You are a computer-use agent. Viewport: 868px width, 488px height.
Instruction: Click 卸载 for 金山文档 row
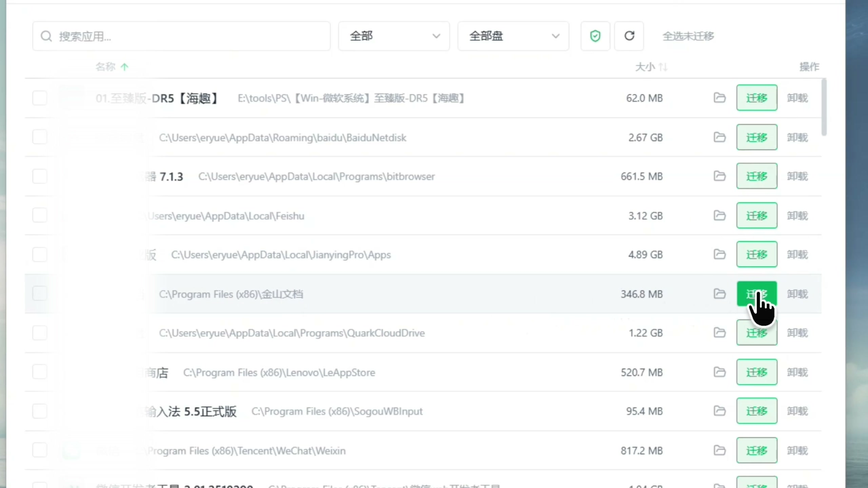tap(797, 294)
